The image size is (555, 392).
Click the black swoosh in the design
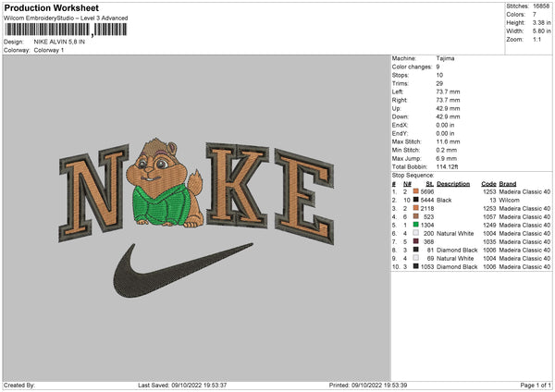(182, 270)
